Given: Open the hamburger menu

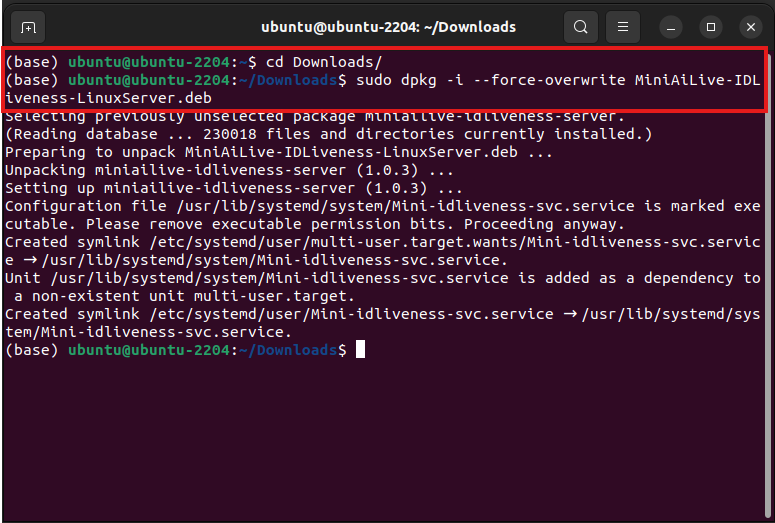Looking at the screenshot, I should click(x=622, y=26).
